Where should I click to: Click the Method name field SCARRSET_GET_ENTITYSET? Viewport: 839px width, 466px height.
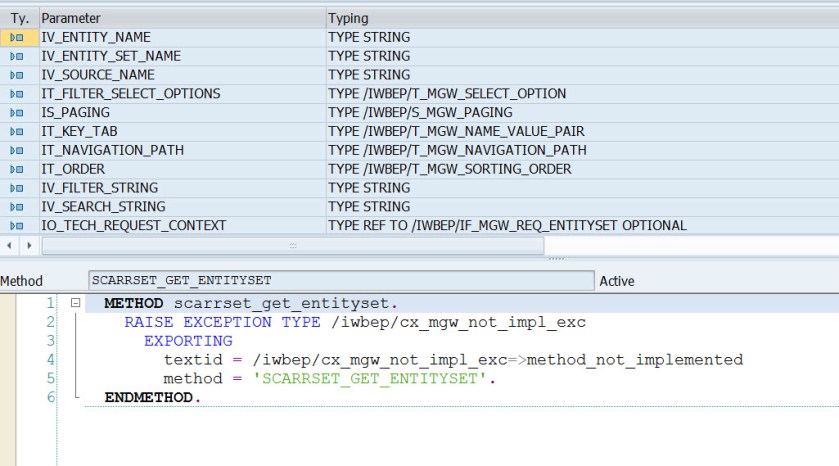pos(340,281)
